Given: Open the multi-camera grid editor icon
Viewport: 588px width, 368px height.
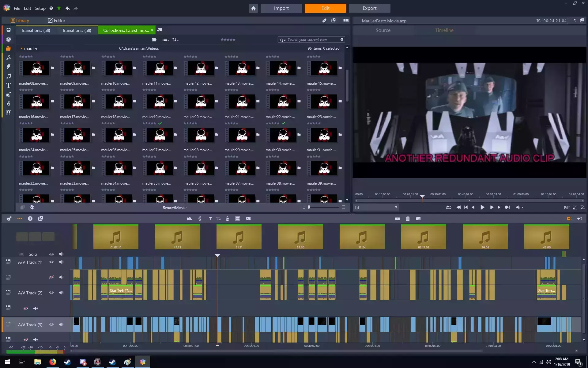Looking at the screenshot, I should coord(238,219).
